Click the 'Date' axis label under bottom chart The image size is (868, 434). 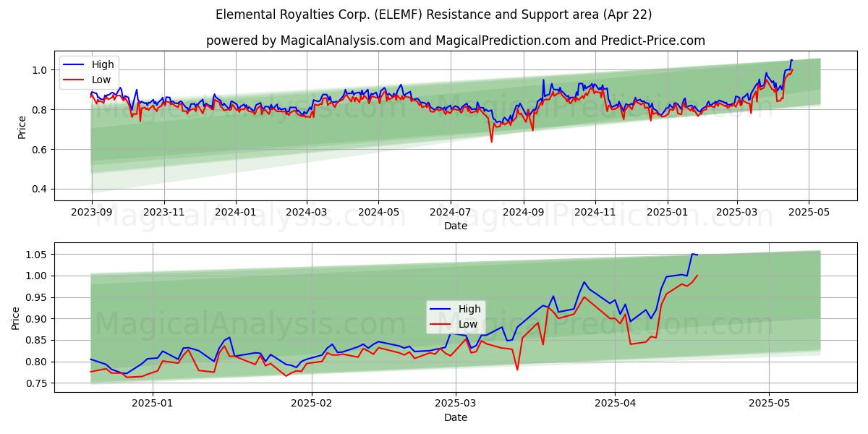pos(456,417)
